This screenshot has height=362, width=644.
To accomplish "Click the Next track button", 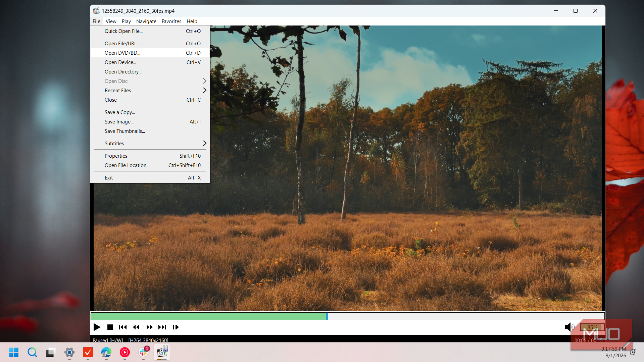I will [162, 327].
